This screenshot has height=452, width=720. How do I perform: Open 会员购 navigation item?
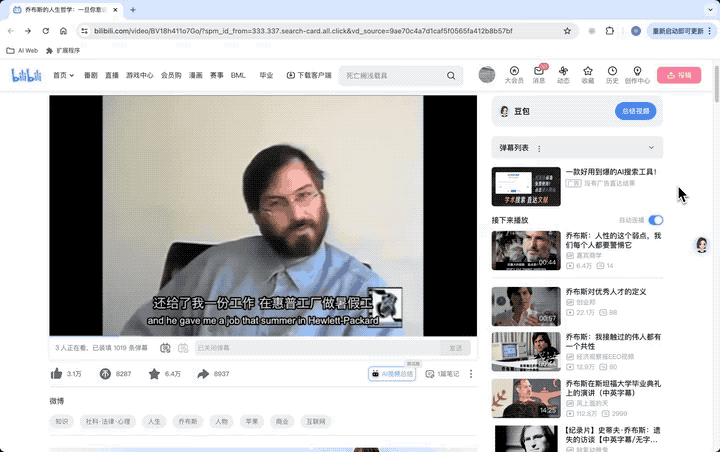(171, 75)
